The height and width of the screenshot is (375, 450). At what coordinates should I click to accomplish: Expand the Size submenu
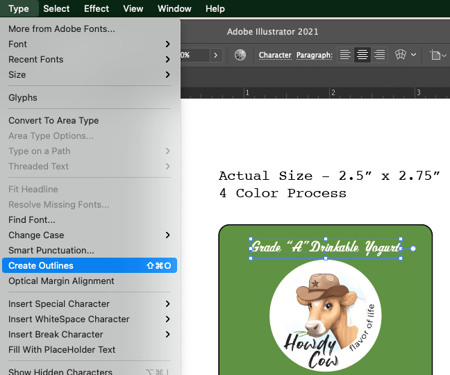pos(89,75)
